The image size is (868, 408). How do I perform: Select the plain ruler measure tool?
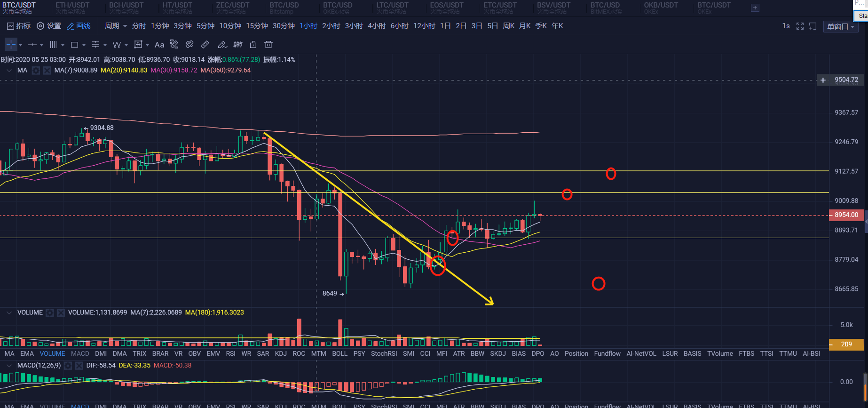click(x=205, y=45)
